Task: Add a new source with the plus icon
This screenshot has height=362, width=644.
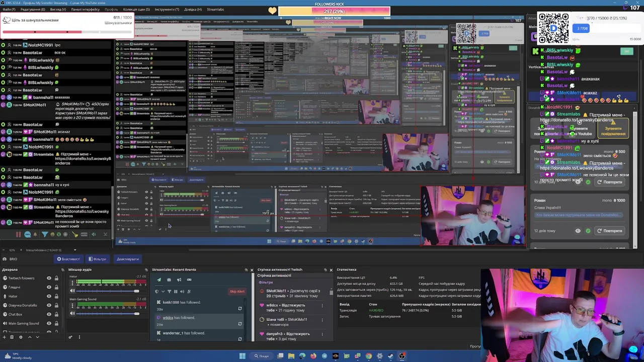Action: pyautogui.click(x=4, y=337)
